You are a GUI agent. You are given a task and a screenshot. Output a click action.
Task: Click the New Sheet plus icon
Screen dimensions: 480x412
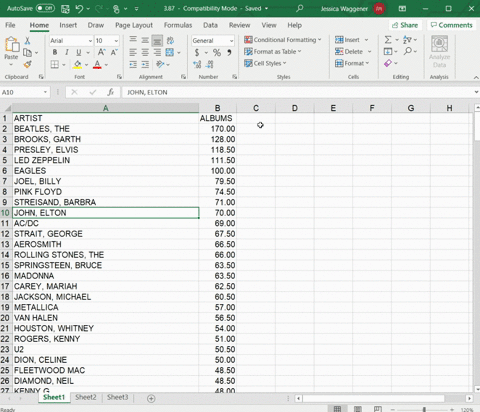[x=151, y=398]
